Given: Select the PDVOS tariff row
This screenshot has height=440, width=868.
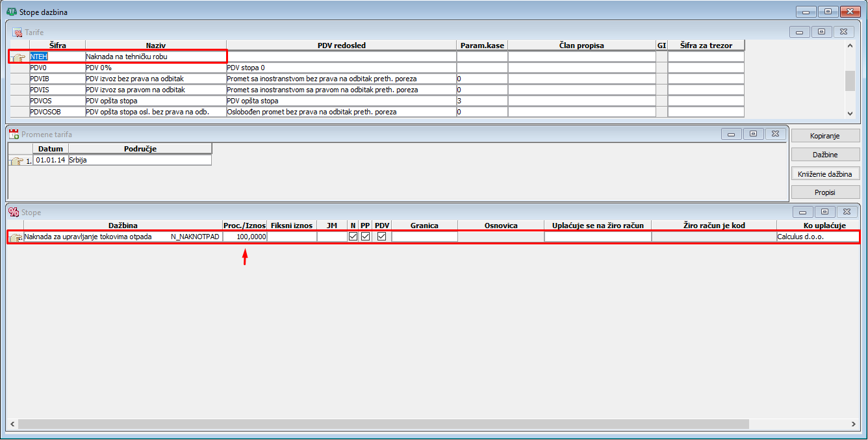Looking at the screenshot, I should (x=57, y=101).
